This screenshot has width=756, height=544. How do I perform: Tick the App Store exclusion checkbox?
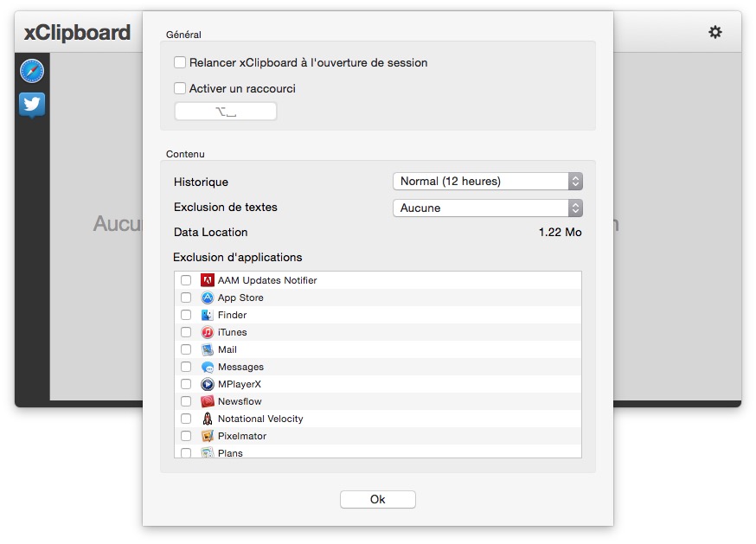(186, 298)
